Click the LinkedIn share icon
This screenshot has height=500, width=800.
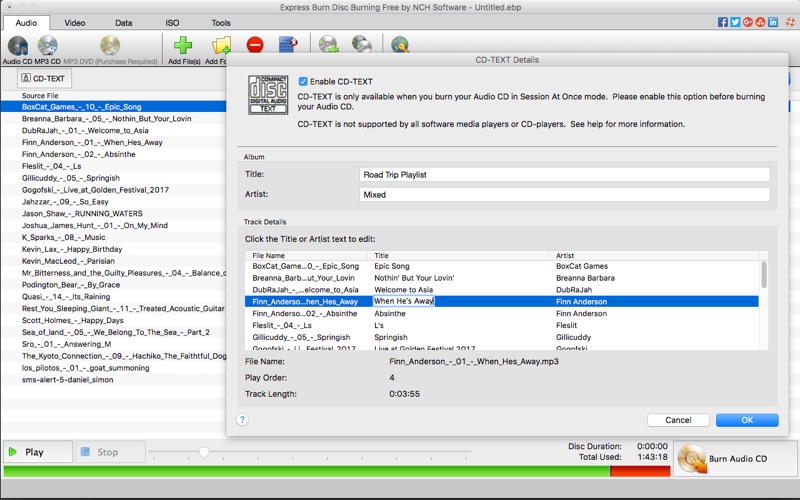tap(773, 22)
